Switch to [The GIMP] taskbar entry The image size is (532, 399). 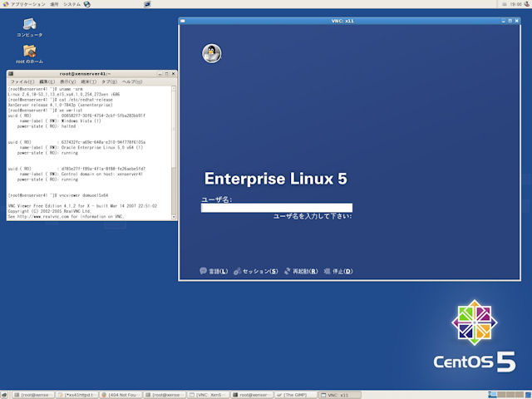[296, 395]
